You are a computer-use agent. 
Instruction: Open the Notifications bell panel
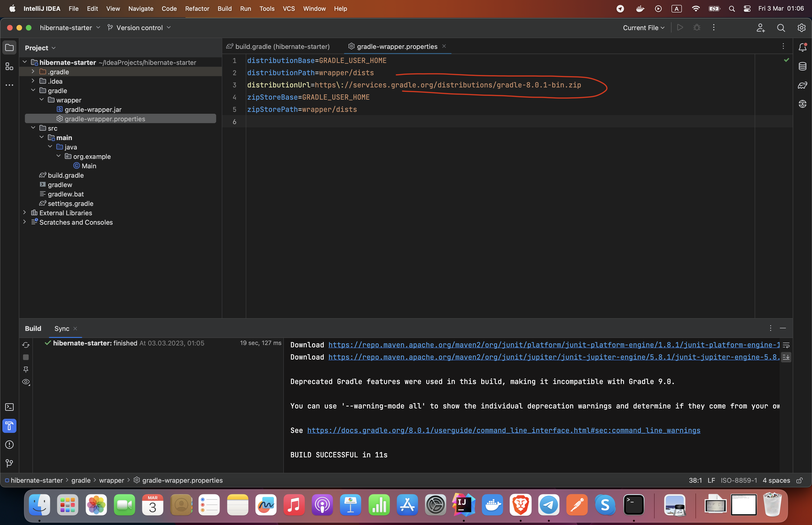[x=802, y=47]
